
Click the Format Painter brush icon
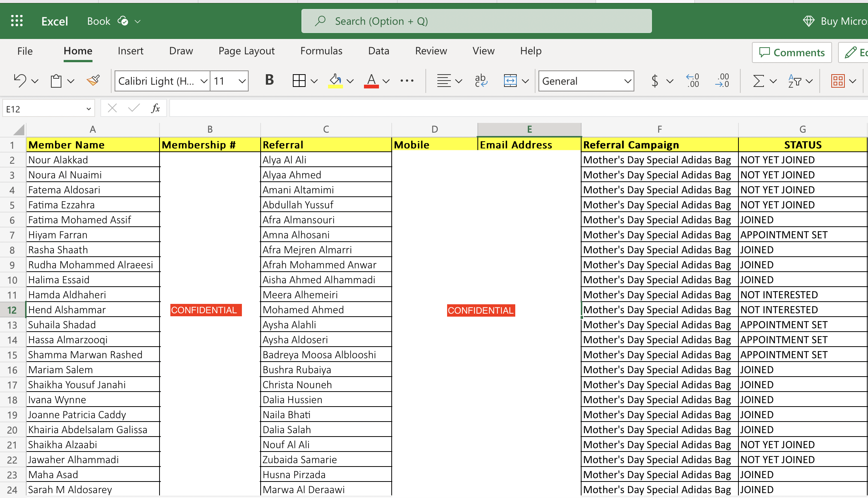click(x=93, y=81)
